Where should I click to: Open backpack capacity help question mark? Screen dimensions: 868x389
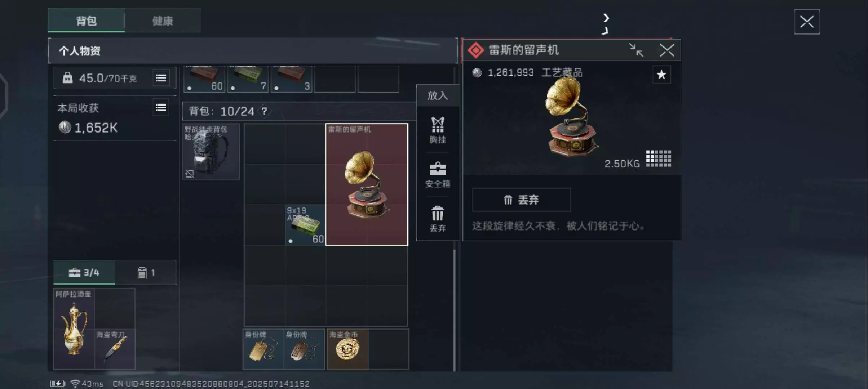(264, 111)
